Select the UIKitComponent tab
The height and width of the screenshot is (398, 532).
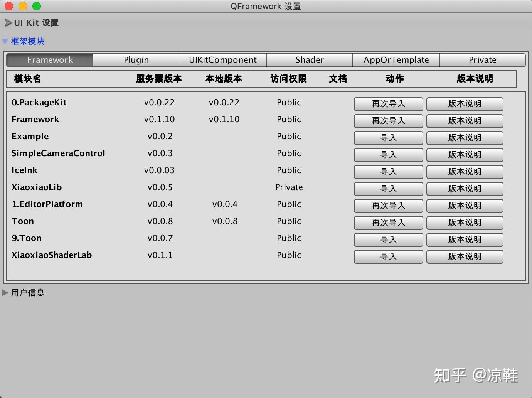(x=223, y=60)
